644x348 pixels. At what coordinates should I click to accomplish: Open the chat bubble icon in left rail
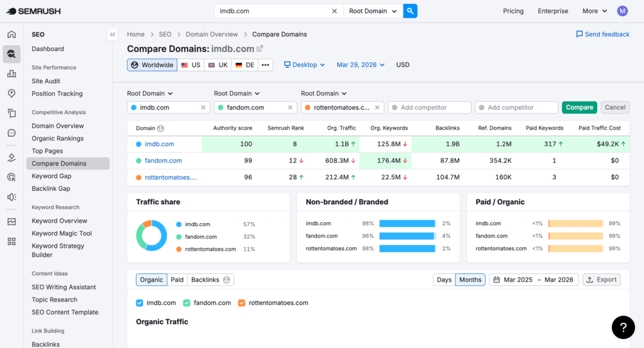coord(12,133)
